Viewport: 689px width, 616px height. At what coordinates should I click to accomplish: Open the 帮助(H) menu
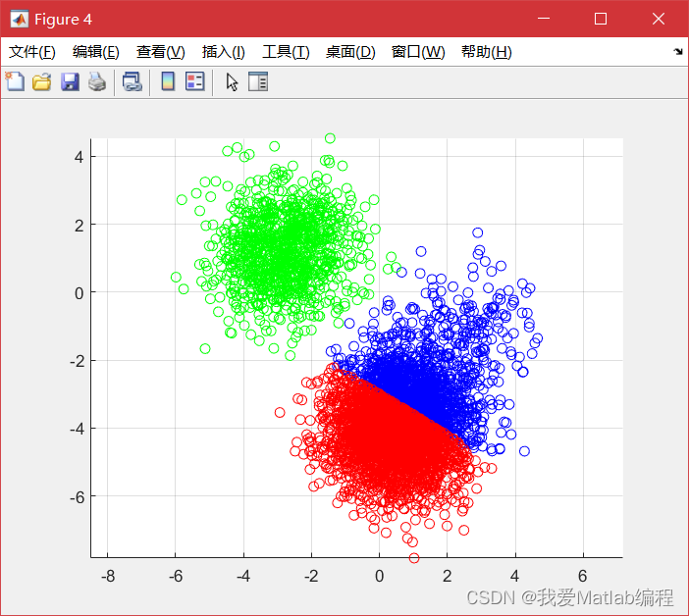coord(487,52)
